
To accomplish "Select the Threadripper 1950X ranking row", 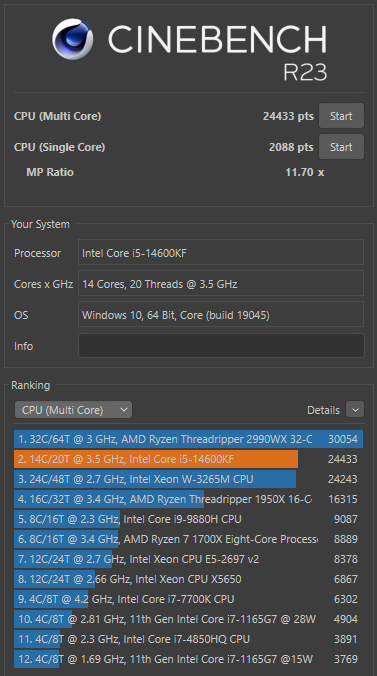I will (188, 499).
